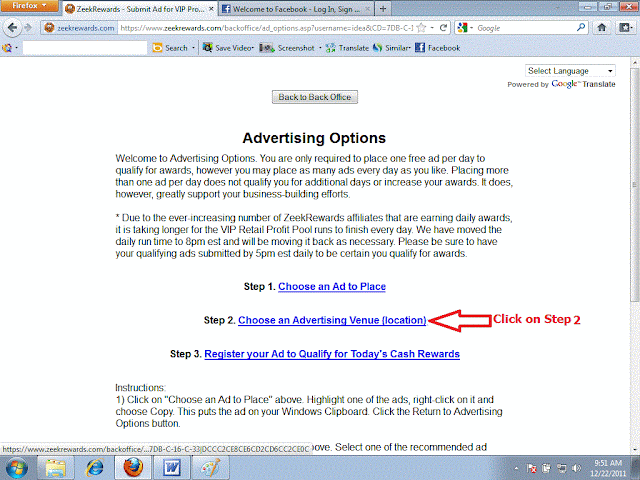Close the Welcome to Facebook tab
Image resolution: width=640 pixels, height=480 pixels.
click(367, 9)
